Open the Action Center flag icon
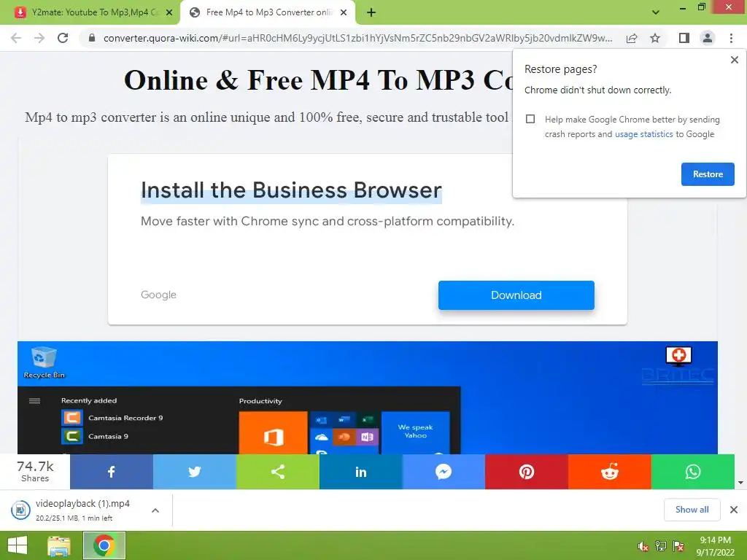The width and height of the screenshot is (747, 560). (678, 546)
